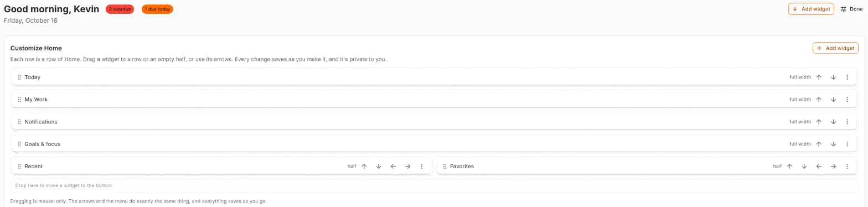Click Add widget in the page header
This screenshot has height=207, width=868.
tap(811, 9)
